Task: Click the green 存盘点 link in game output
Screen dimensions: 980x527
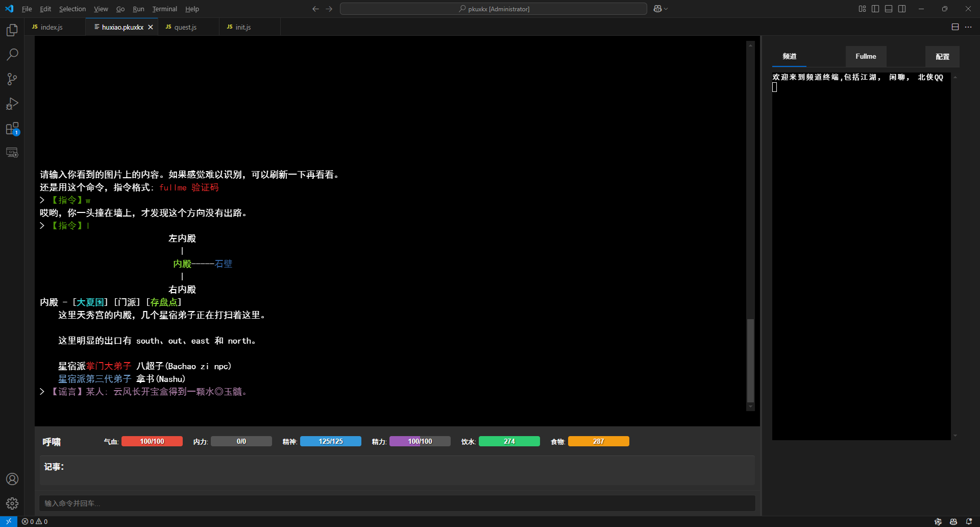Action: coord(164,302)
